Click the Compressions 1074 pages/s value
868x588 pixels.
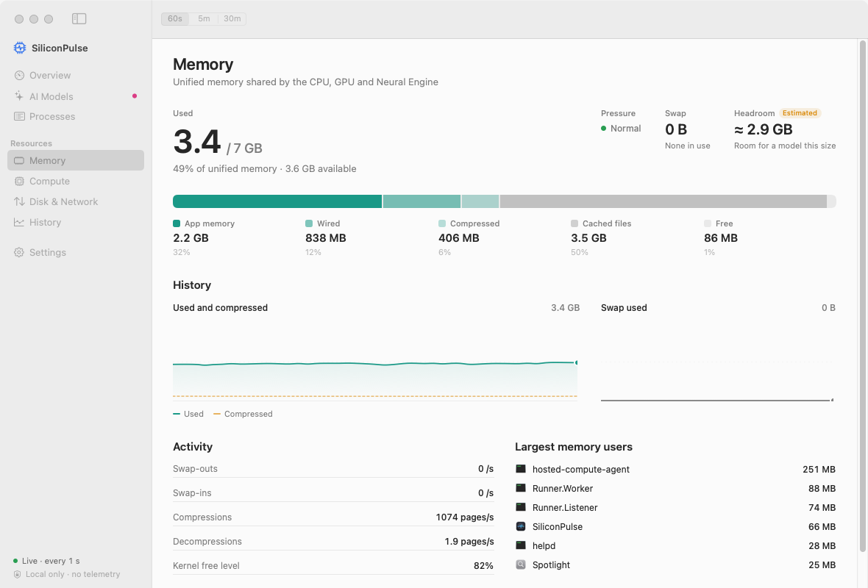[x=464, y=517]
